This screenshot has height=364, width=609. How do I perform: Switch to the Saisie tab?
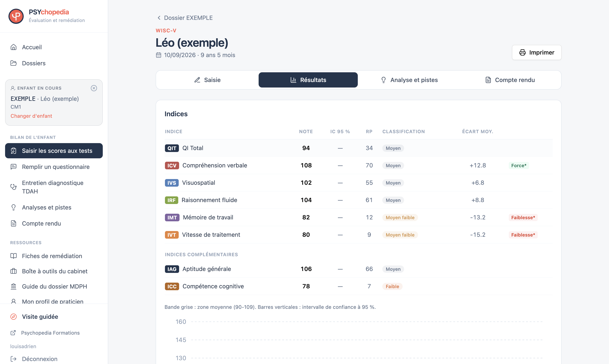(x=208, y=80)
